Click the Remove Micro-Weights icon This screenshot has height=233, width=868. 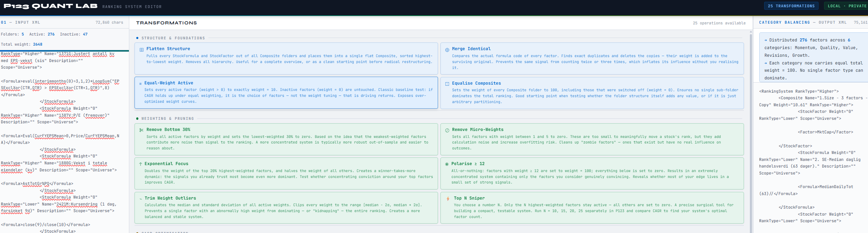point(447,130)
